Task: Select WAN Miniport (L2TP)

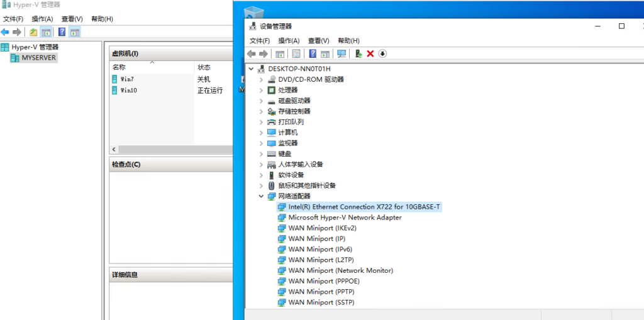Action: pos(321,260)
